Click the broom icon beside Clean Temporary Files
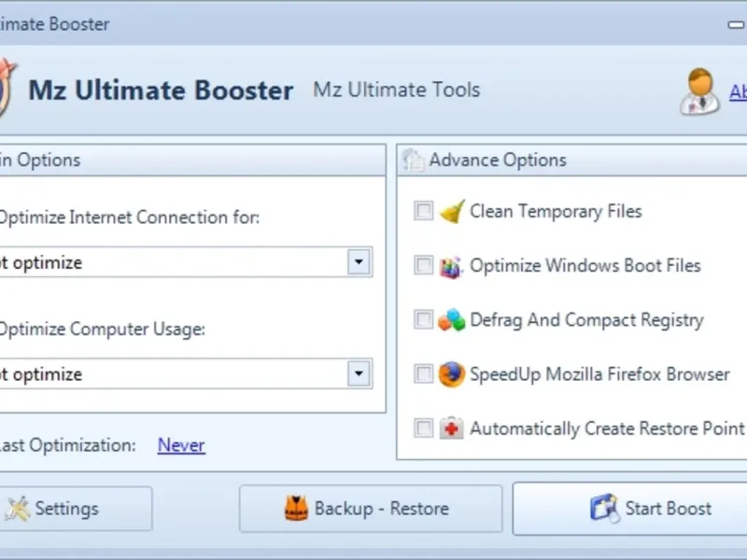Screen dimensions: 747x560 point(452,212)
